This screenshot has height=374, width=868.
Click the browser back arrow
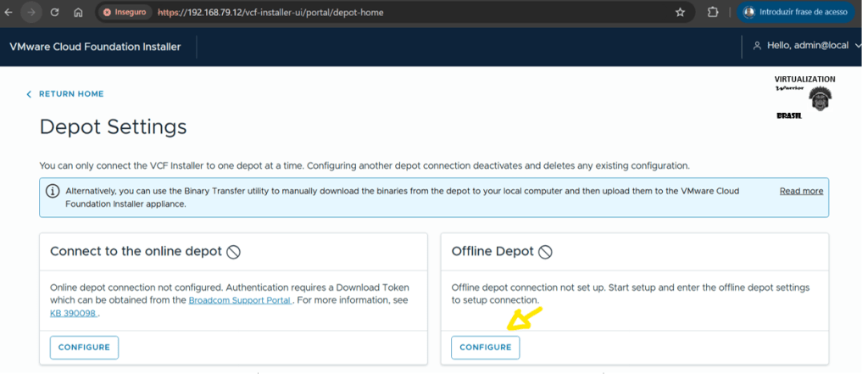[x=9, y=13]
